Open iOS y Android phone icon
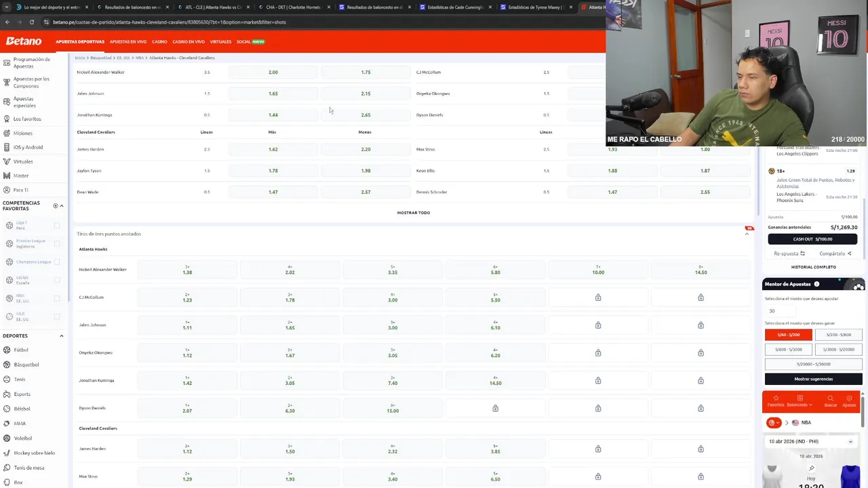Image resolution: width=868 pixels, height=488 pixels. tap(6, 147)
